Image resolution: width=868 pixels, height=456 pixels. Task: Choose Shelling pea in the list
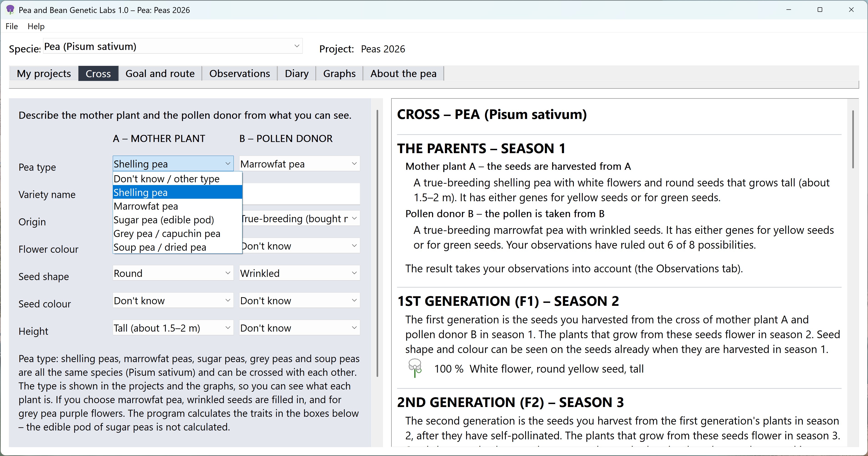pyautogui.click(x=177, y=192)
